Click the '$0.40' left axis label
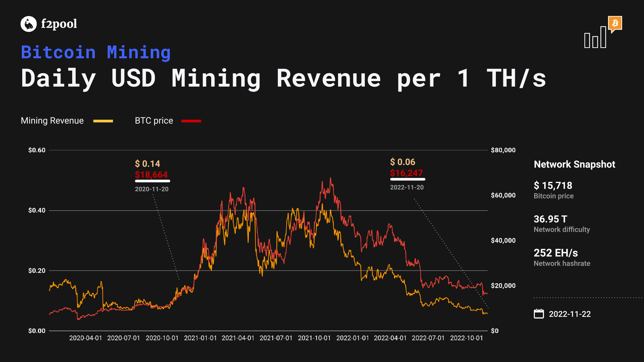 point(37,210)
